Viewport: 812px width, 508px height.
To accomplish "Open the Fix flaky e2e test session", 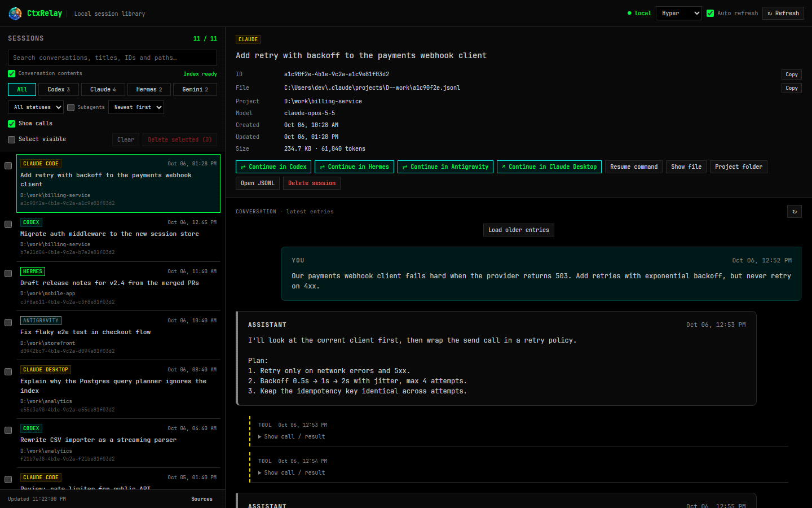I will [118, 335].
